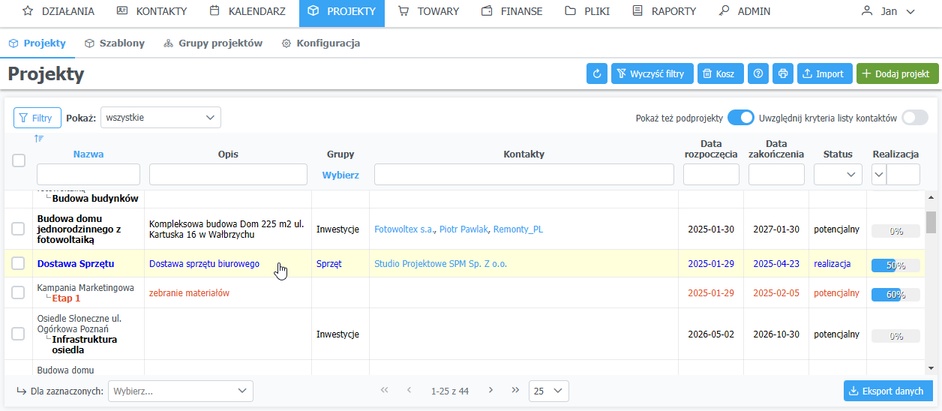This screenshot has height=411, width=942.
Task: Expand the Status filter dropdown
Action: point(837,175)
